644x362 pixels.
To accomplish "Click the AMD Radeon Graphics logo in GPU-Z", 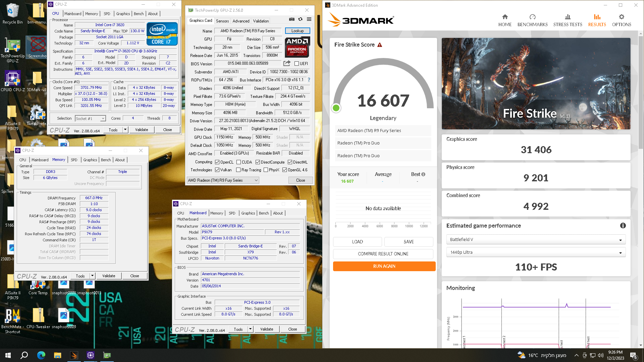I will click(298, 47).
